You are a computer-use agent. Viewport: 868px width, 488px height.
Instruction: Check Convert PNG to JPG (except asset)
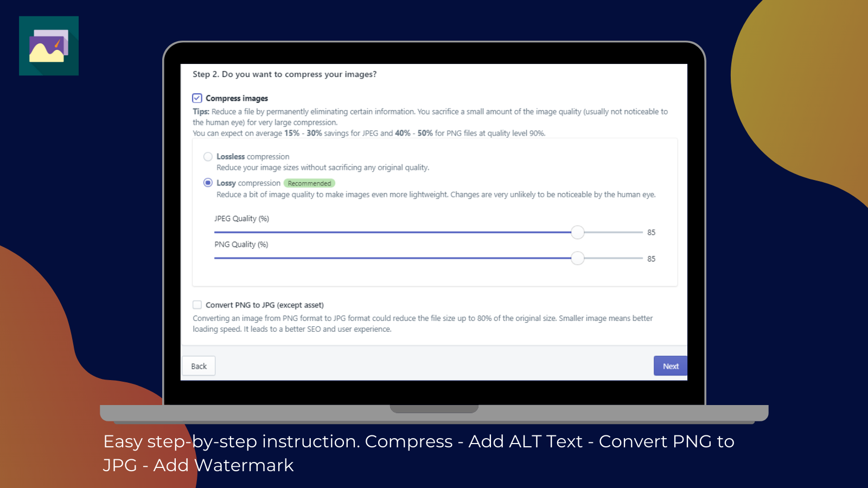[197, 305]
